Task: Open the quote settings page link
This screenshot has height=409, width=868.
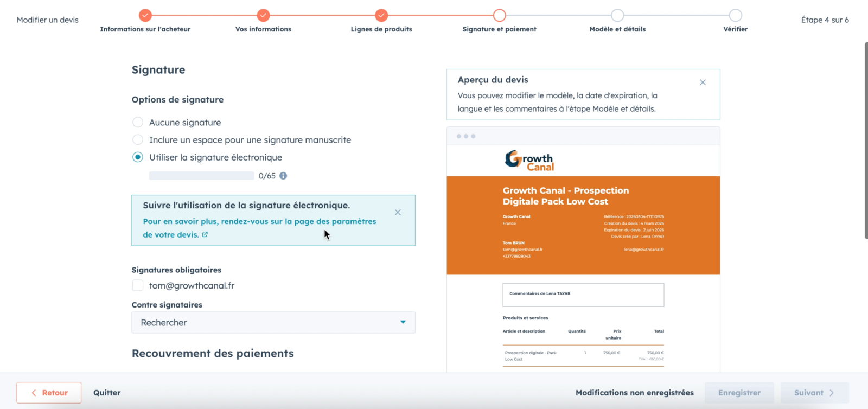Action: [x=259, y=228]
